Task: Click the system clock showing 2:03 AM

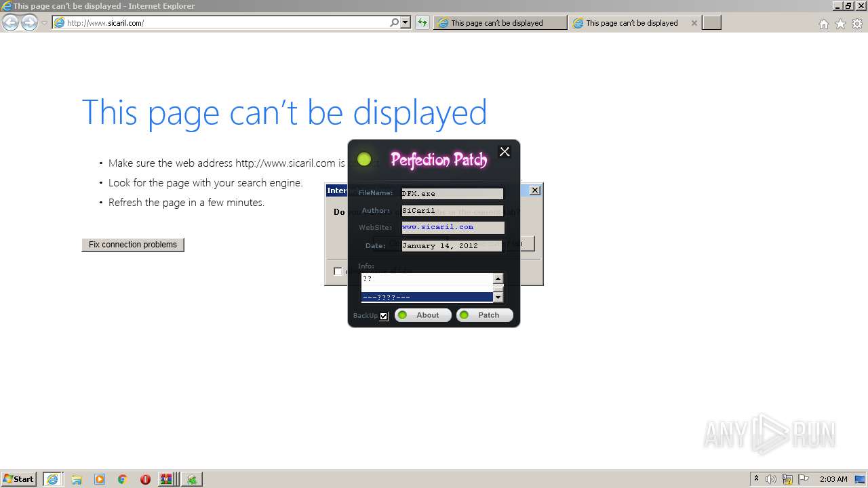Action: click(833, 479)
